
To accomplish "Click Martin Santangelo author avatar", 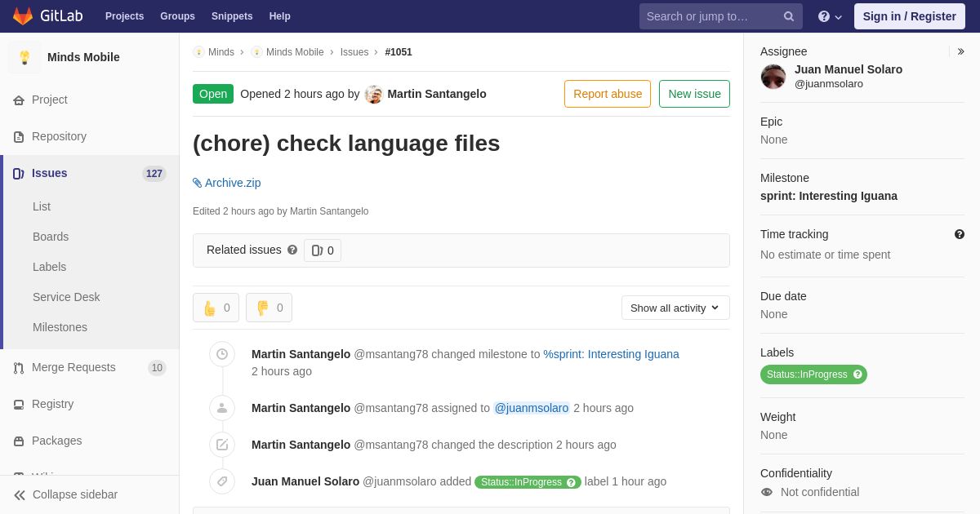I will point(374,95).
